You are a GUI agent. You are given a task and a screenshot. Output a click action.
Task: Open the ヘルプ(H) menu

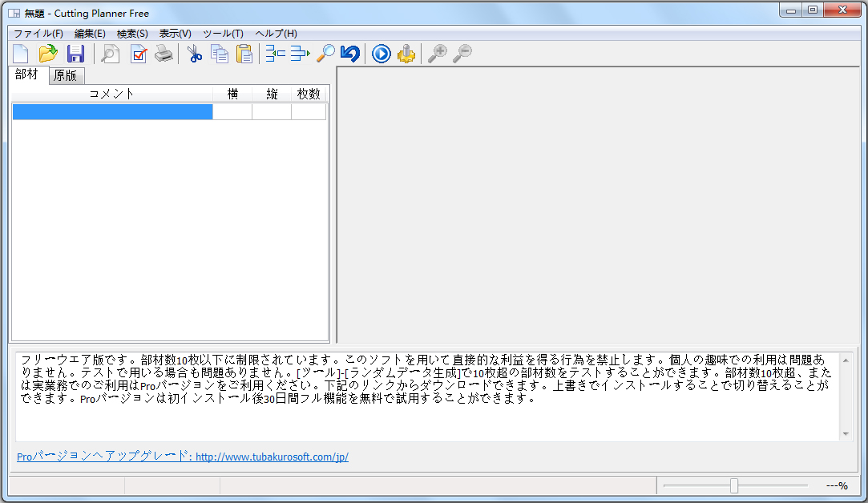[x=276, y=34]
